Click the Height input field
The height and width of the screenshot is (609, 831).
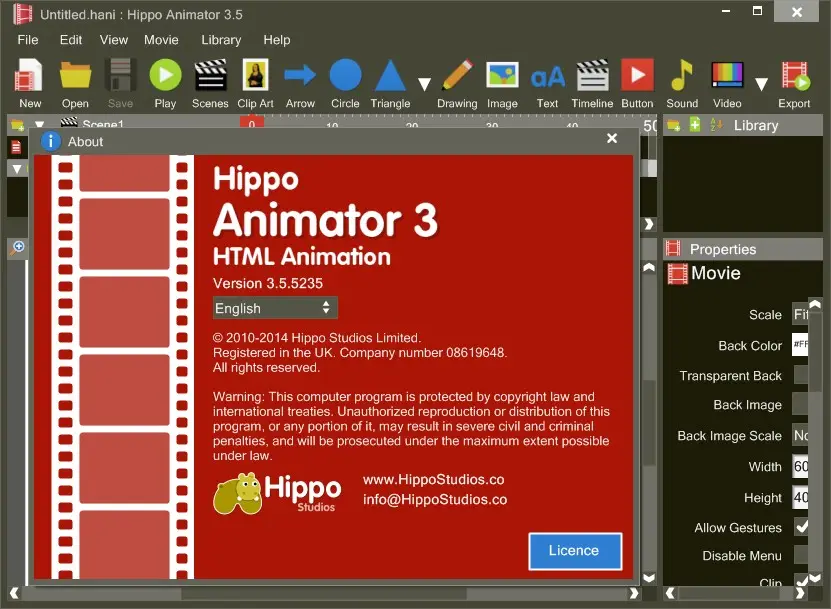pyautogui.click(x=800, y=497)
